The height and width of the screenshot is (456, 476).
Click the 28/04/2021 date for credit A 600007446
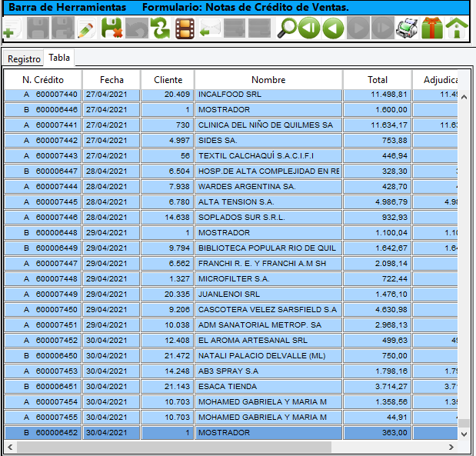[x=111, y=218]
